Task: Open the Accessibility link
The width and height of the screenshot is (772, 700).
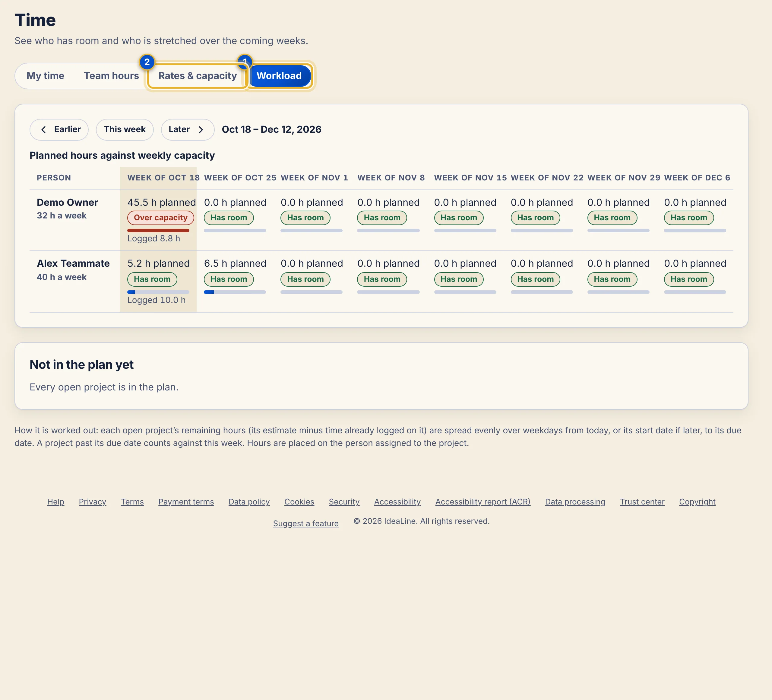Action: 397,501
